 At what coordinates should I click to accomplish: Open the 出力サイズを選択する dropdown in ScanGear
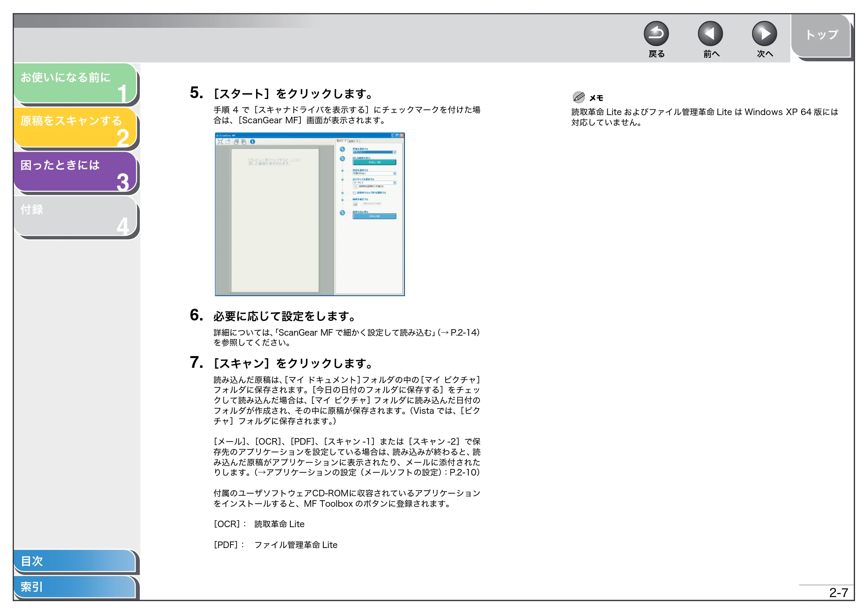click(374, 182)
